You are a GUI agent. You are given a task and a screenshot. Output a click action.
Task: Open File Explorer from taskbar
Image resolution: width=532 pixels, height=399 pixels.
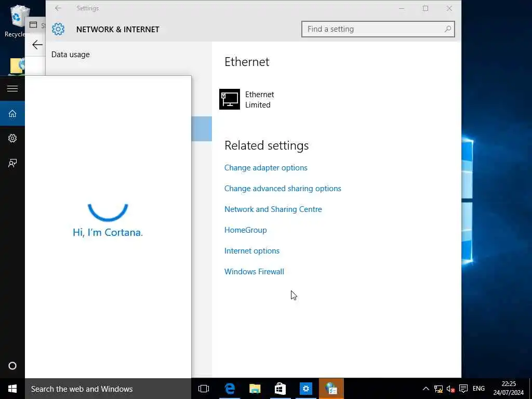click(255, 389)
